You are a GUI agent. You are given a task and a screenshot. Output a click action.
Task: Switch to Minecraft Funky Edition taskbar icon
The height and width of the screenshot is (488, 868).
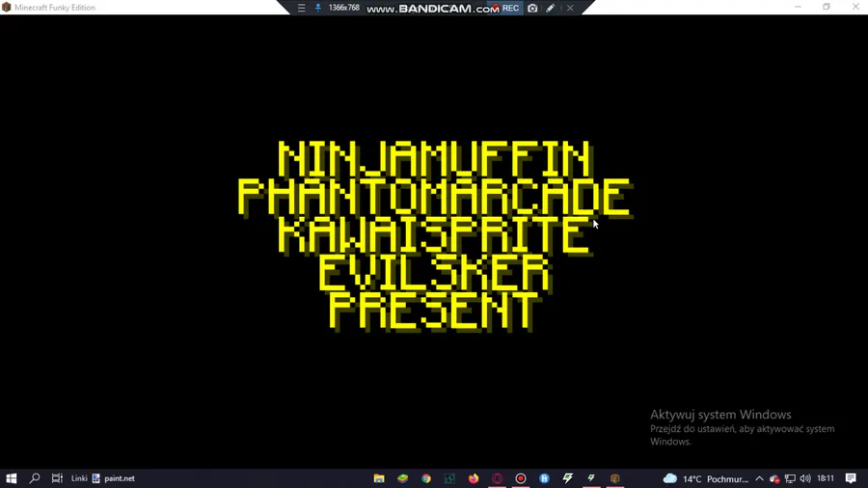[615, 478]
